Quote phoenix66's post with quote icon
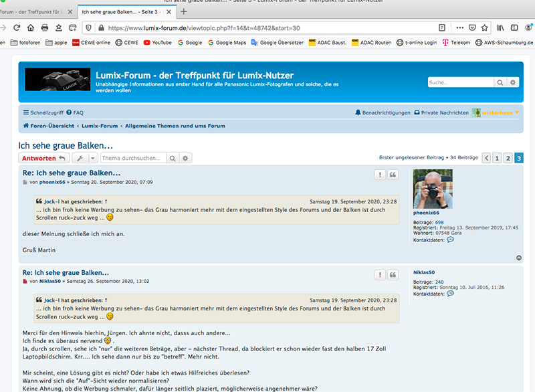Viewport: 535px width, 392px height. 393,175
